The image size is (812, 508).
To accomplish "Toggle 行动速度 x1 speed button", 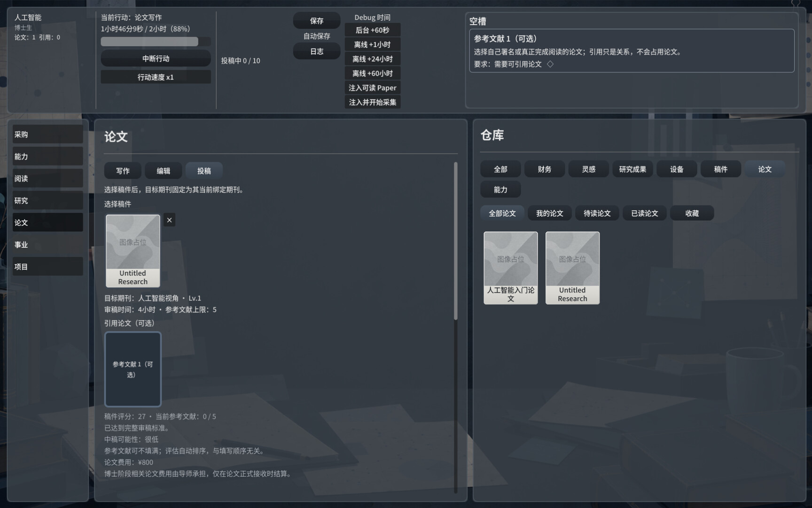I will pyautogui.click(x=156, y=77).
